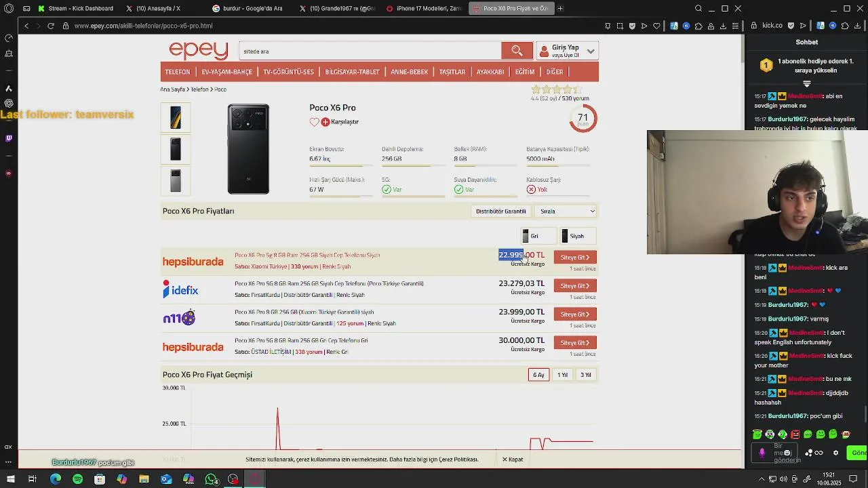Screen dimensions: 868x488
Task: Click the five-star rating display
Action: point(556,89)
